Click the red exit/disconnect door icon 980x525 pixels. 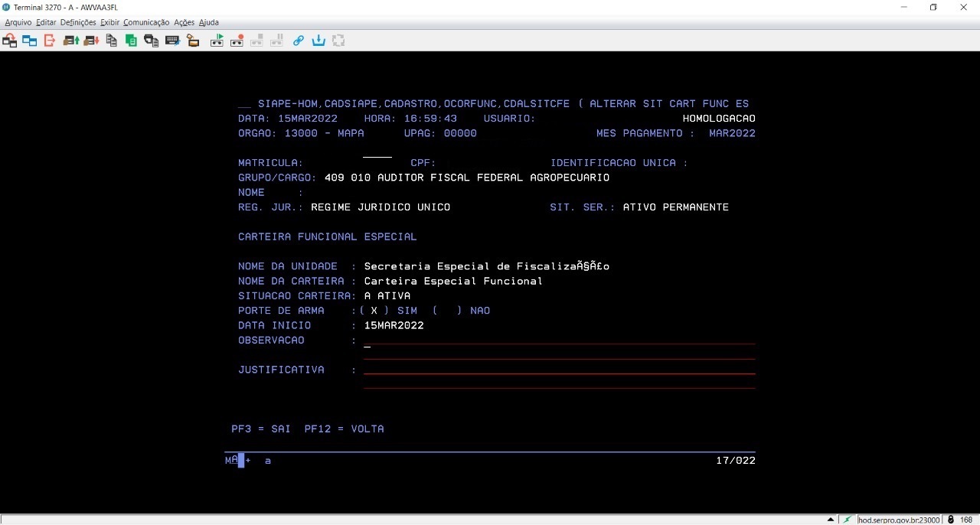(x=50, y=41)
